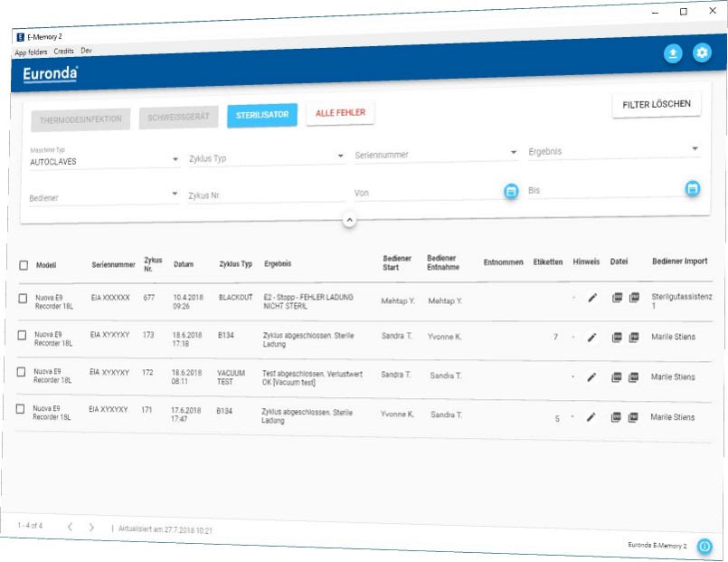728x562 pixels.
Task: Open first file icon in cycle 171 row
Action: (616, 417)
